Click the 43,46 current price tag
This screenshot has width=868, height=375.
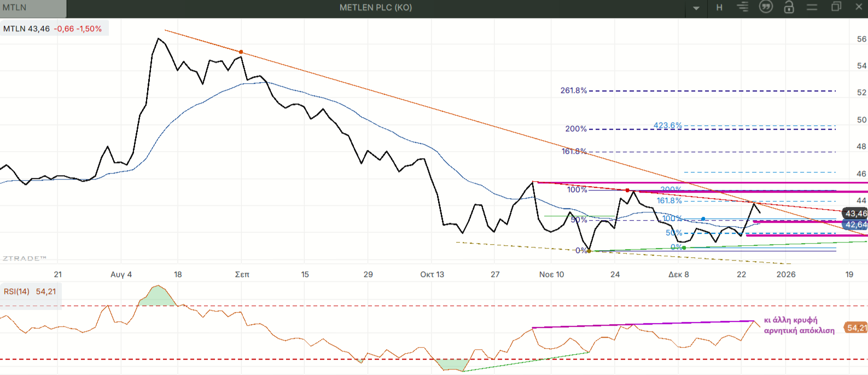[855, 214]
